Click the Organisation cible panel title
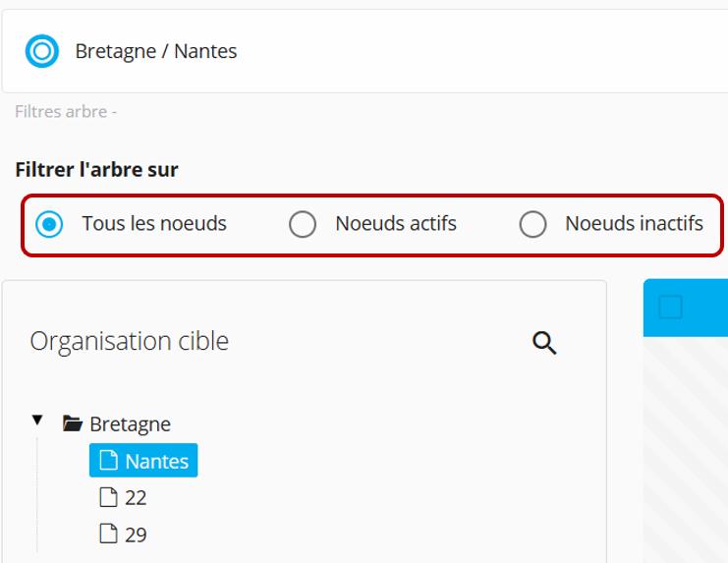The width and height of the screenshot is (728, 563). (x=130, y=341)
